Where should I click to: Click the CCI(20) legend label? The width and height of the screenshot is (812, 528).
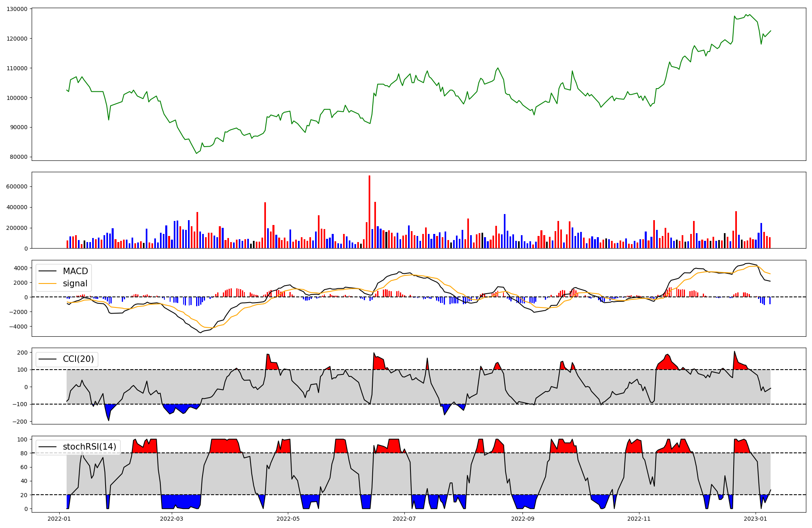[78, 359]
